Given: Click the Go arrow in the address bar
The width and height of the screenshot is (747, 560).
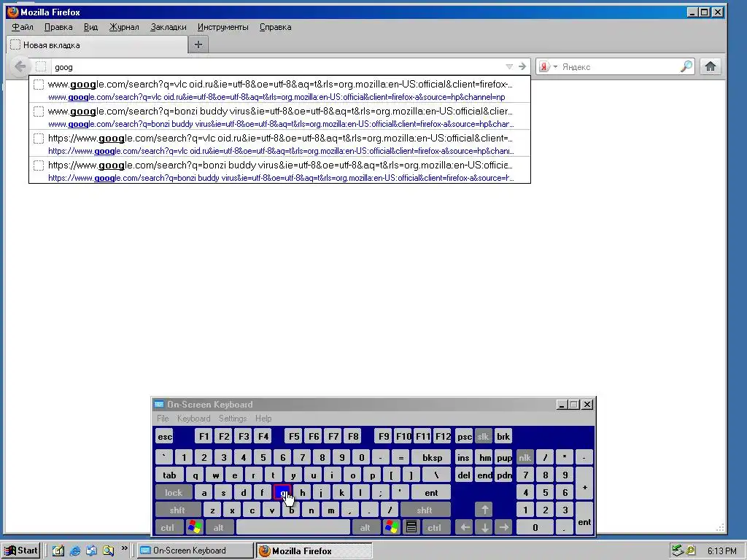Looking at the screenshot, I should coord(522,66).
